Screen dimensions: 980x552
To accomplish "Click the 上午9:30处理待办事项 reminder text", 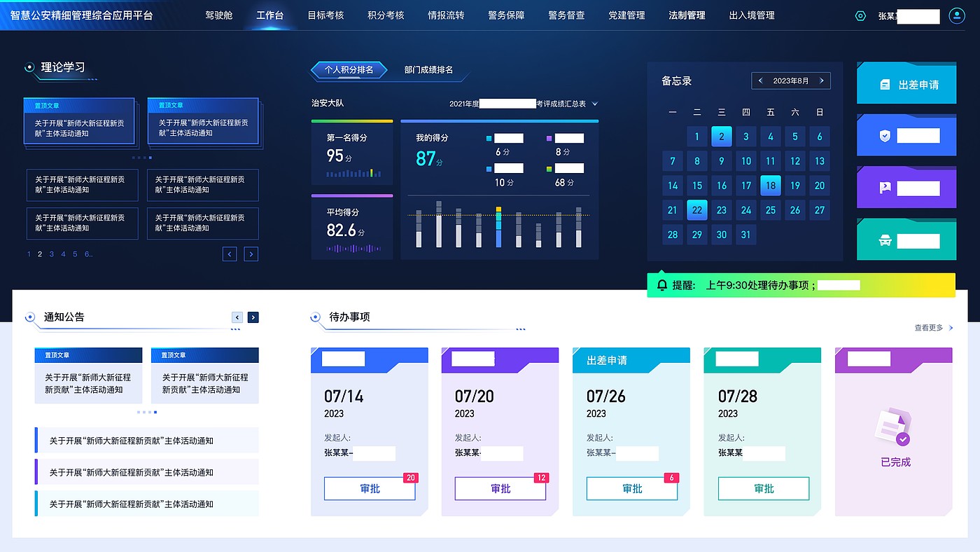I will 761,285.
